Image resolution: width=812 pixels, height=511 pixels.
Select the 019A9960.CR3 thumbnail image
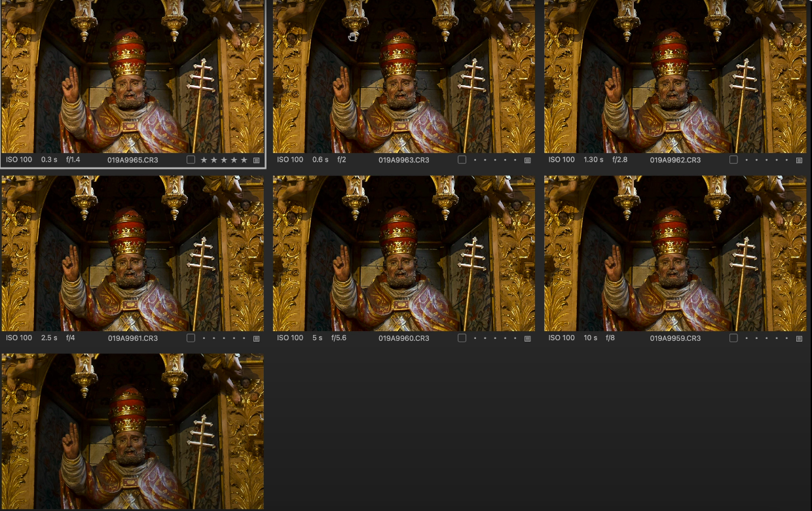[404, 253]
